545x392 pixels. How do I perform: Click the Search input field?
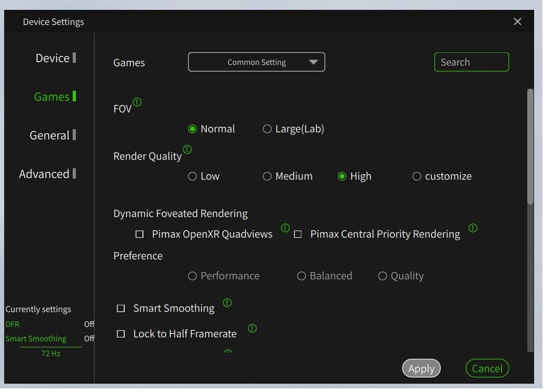click(x=471, y=62)
